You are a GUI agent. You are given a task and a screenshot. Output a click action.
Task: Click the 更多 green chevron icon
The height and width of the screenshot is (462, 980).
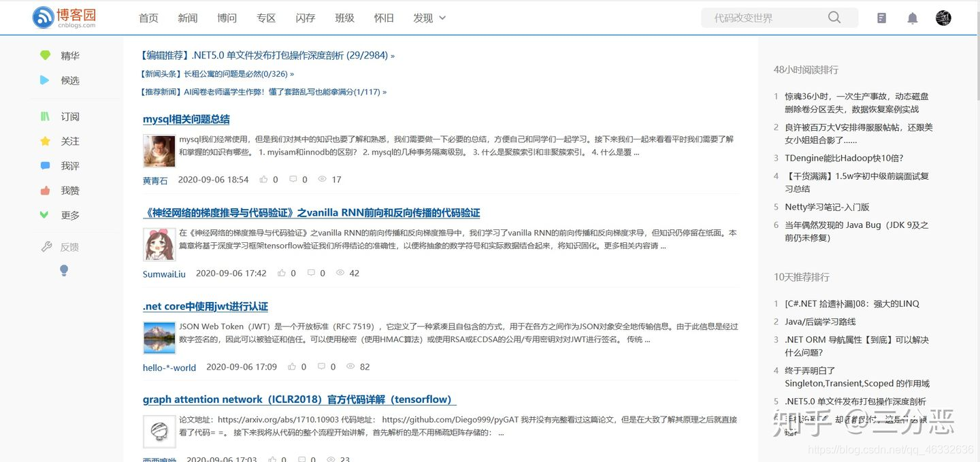point(45,215)
